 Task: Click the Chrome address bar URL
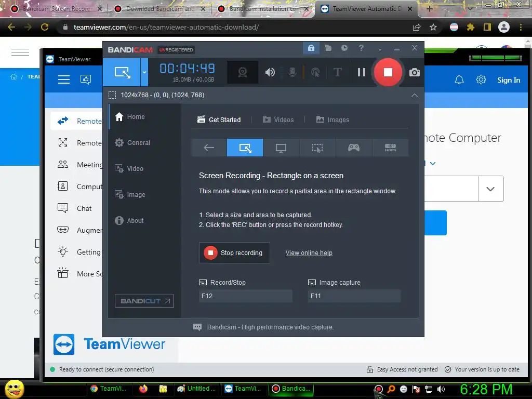pos(166,27)
